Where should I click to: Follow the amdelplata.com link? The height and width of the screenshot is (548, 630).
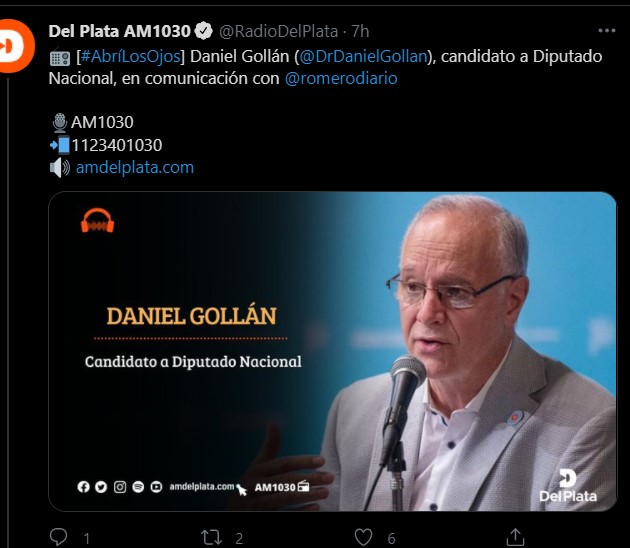tap(135, 167)
